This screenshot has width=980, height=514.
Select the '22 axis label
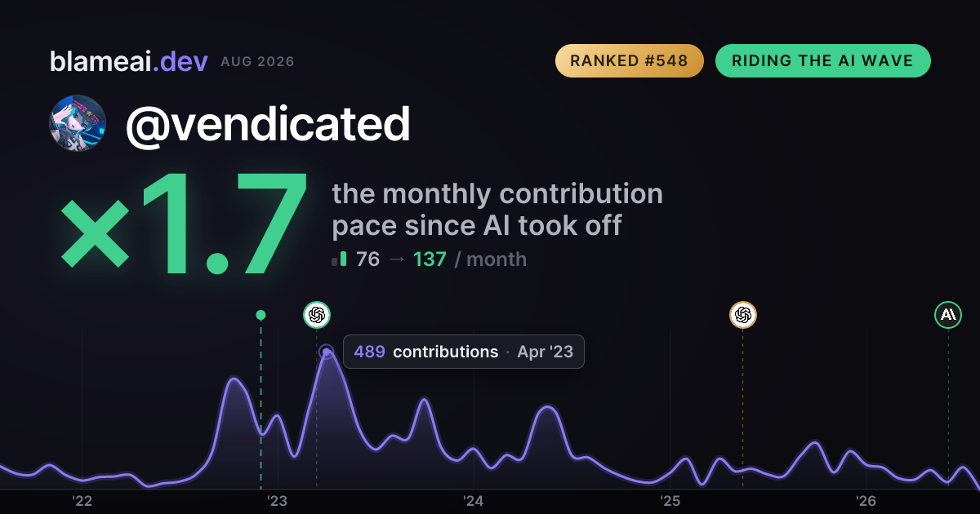coord(82,501)
